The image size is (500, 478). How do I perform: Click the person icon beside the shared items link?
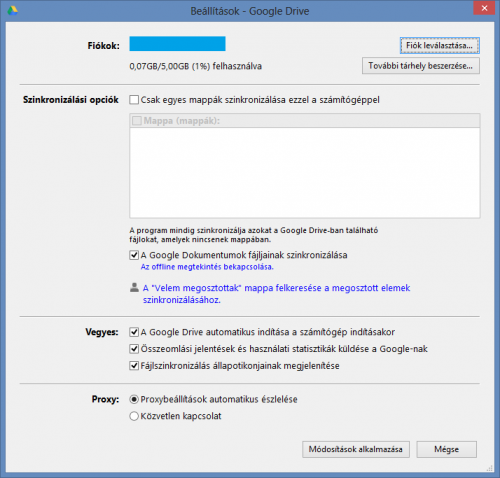tap(134, 287)
